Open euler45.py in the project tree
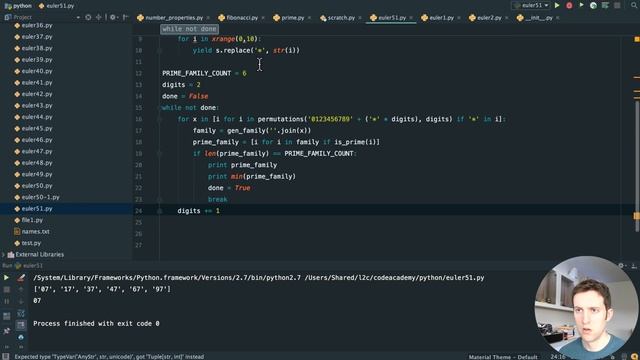The image size is (640, 360). click(37, 128)
